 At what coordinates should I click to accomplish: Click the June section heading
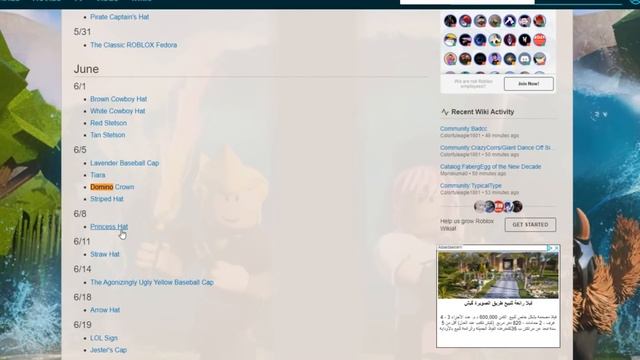tap(86, 69)
